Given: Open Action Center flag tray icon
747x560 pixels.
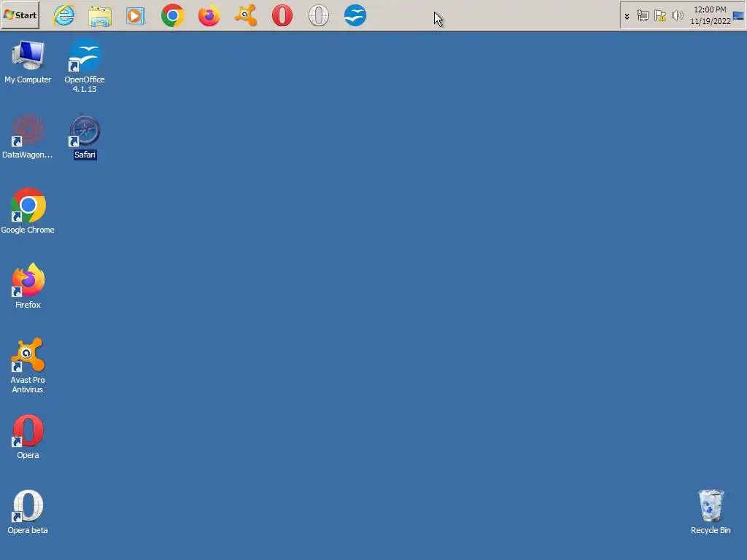Looking at the screenshot, I should click(659, 16).
